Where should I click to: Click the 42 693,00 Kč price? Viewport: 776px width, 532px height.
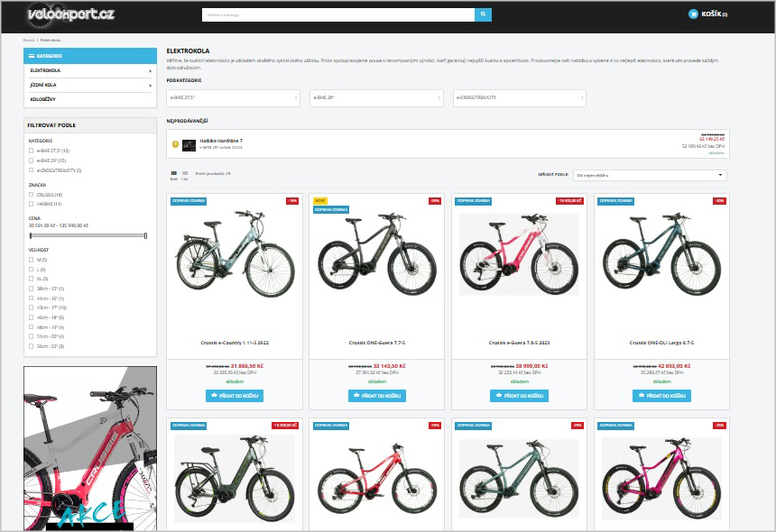point(674,366)
